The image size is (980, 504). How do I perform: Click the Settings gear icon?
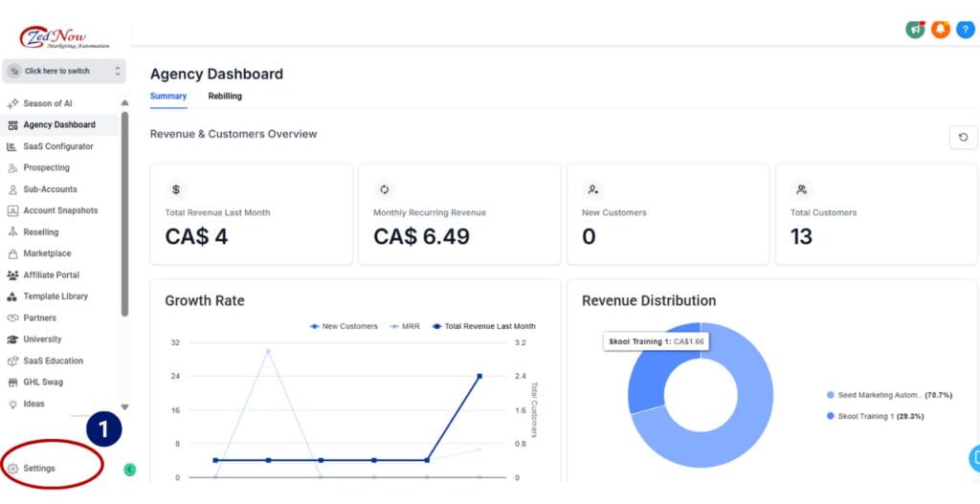click(x=13, y=469)
